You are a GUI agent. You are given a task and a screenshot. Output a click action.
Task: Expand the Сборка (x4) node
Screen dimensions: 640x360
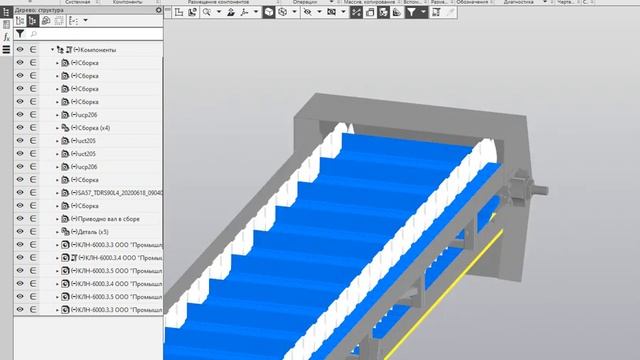pyautogui.click(x=57, y=128)
